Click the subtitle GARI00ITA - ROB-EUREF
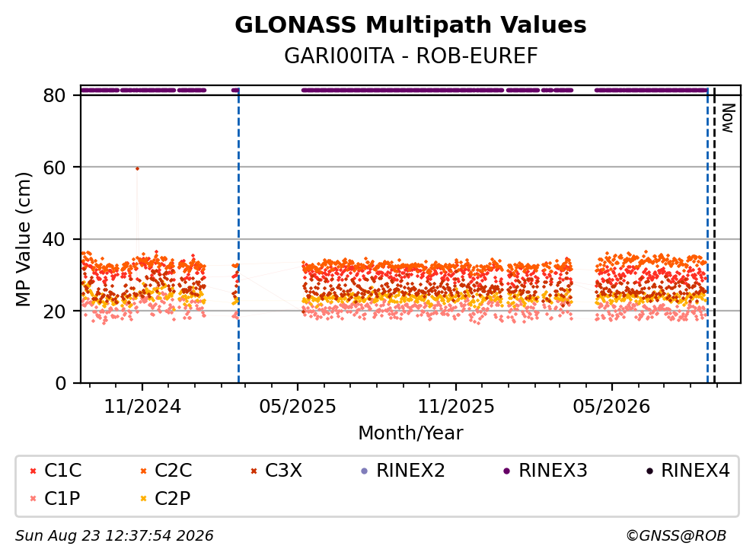The image size is (756, 559). pos(410,56)
